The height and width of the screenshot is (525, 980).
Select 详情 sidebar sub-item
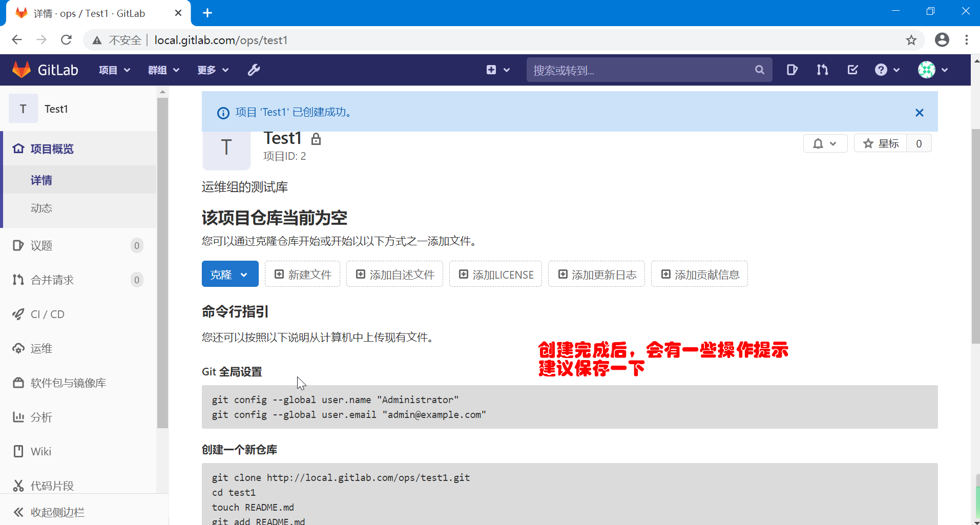click(79, 180)
